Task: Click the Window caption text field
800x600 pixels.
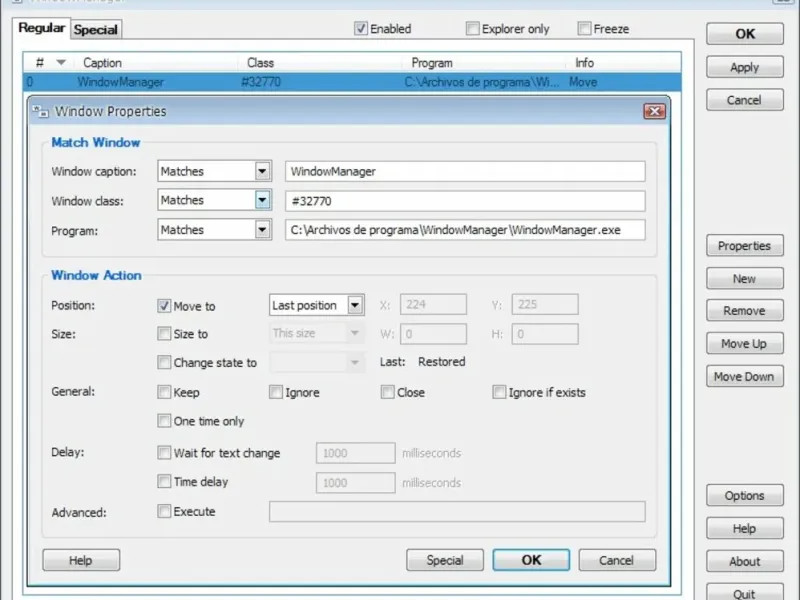Action: tap(465, 171)
